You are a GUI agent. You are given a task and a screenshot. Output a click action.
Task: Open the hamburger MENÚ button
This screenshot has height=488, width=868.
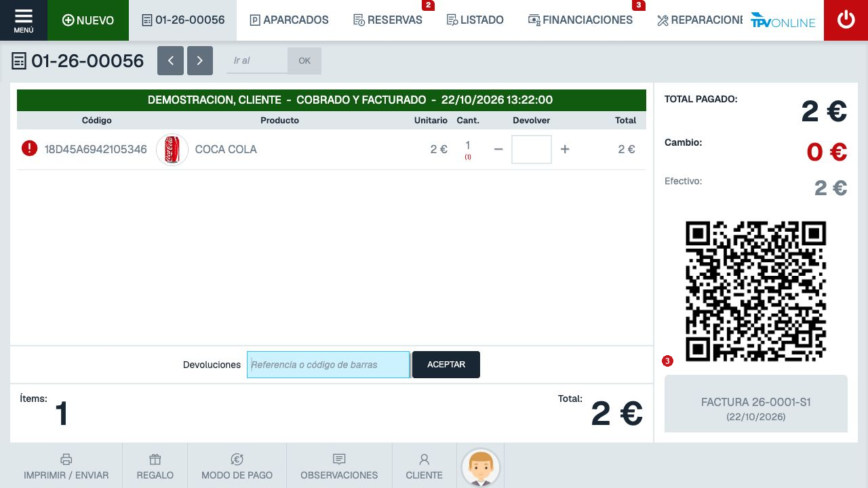coord(24,20)
